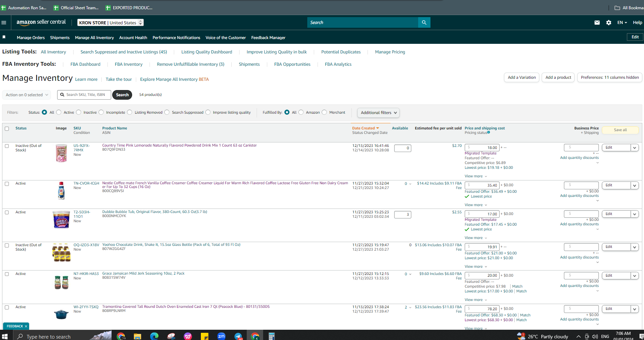Expand View more for Yoohoo pricing
The width and height of the screenshot is (644, 340).
coord(476,267)
